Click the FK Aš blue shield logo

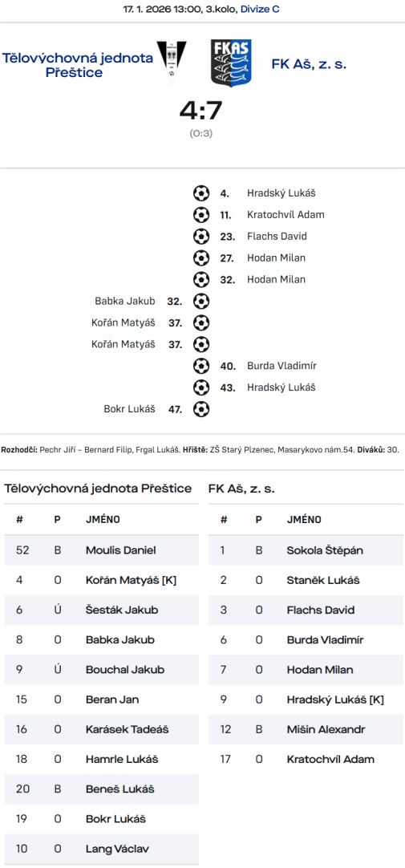231,63
